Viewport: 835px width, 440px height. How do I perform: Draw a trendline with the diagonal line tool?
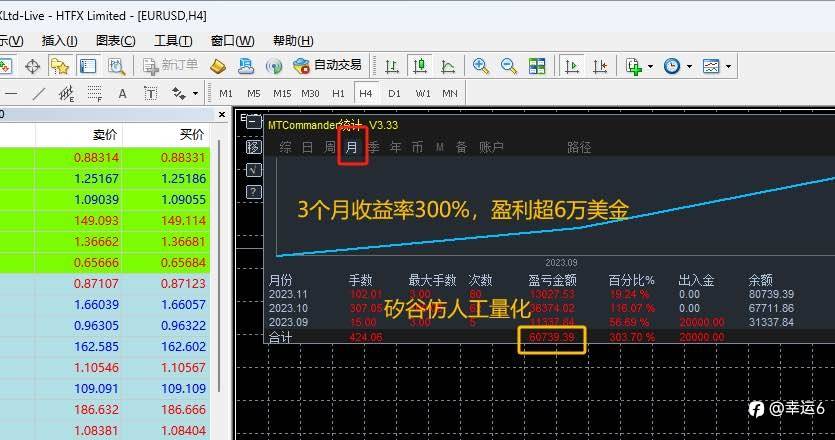pyautogui.click(x=39, y=94)
